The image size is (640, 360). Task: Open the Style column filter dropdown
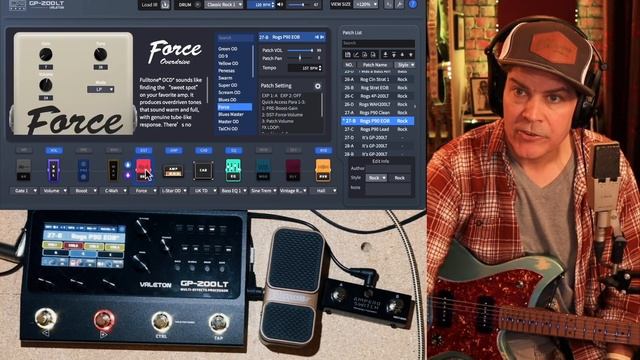[x=405, y=65]
